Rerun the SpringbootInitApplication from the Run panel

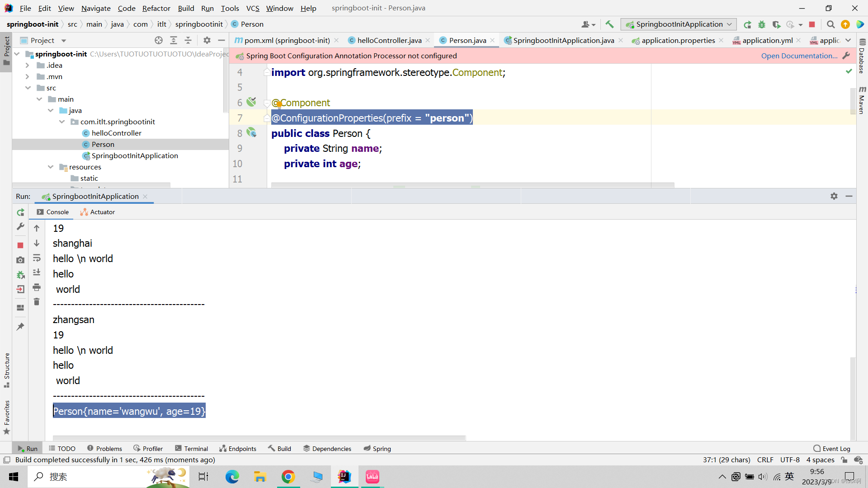(x=20, y=212)
